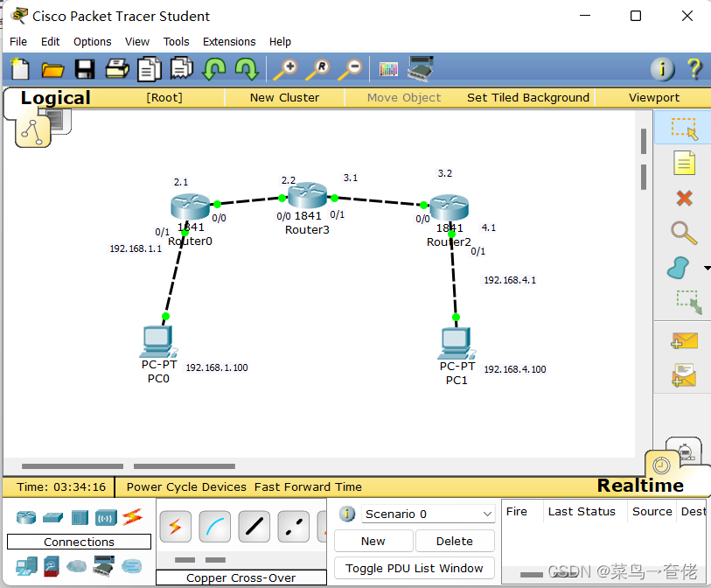The width and height of the screenshot is (711, 588).
Task: Click Set Tiled Background
Action: click(528, 97)
